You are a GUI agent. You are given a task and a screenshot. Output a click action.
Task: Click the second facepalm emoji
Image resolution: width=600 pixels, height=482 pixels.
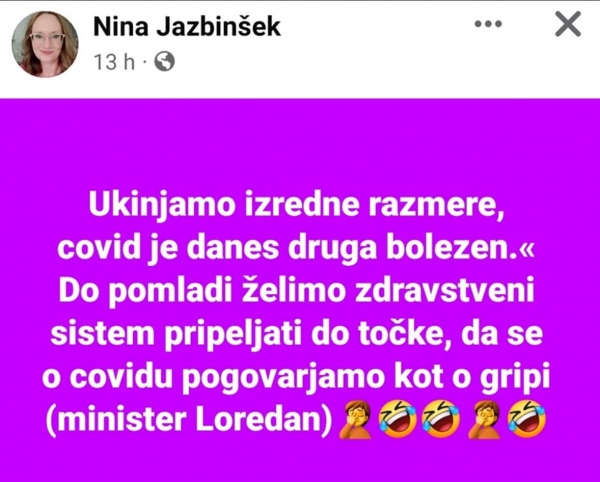pyautogui.click(x=484, y=420)
